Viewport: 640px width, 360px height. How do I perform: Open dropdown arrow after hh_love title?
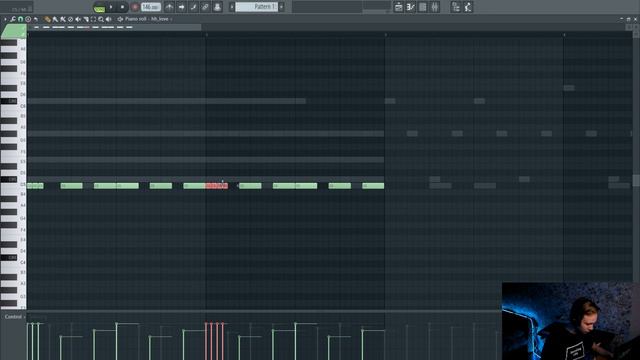pos(171,19)
